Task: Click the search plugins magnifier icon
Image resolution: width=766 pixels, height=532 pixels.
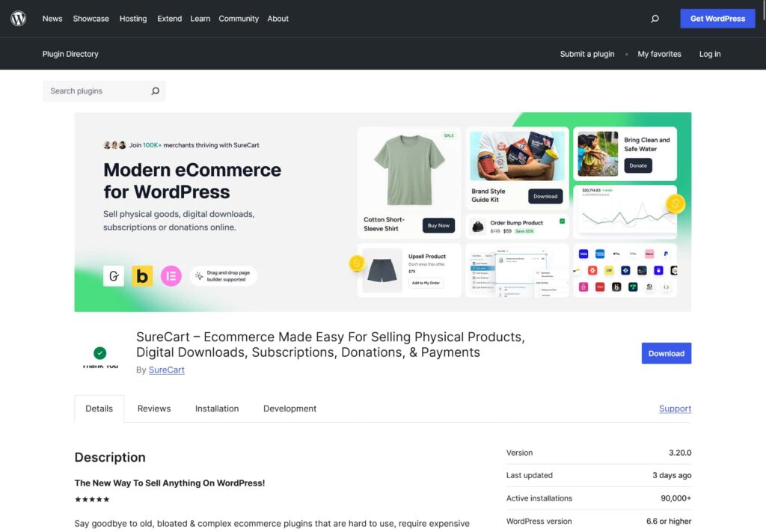Action: coord(155,91)
